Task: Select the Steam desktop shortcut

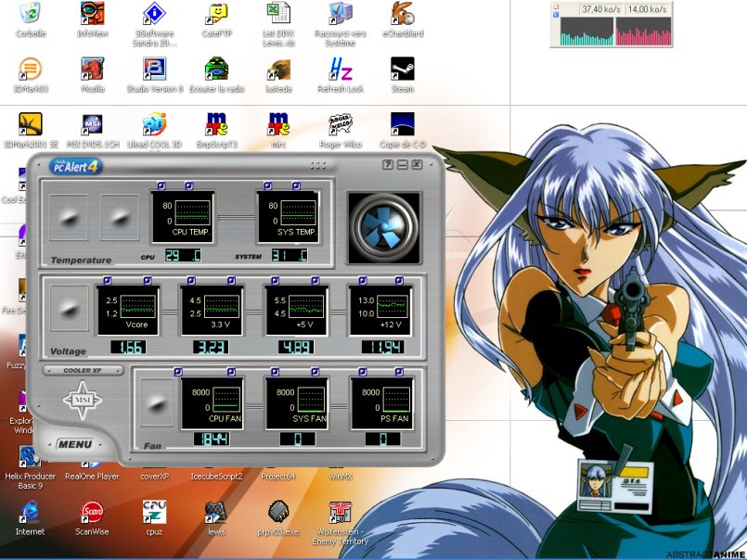Action: click(x=403, y=69)
